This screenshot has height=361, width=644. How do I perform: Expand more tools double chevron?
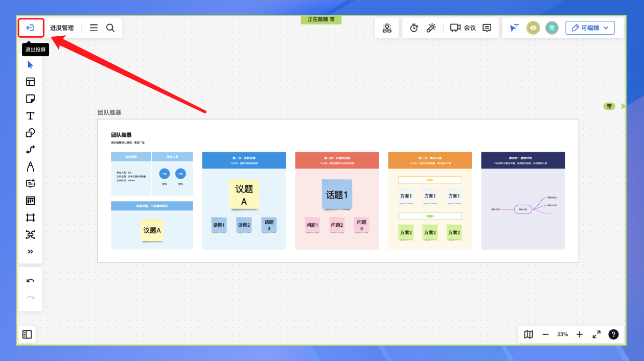click(30, 252)
